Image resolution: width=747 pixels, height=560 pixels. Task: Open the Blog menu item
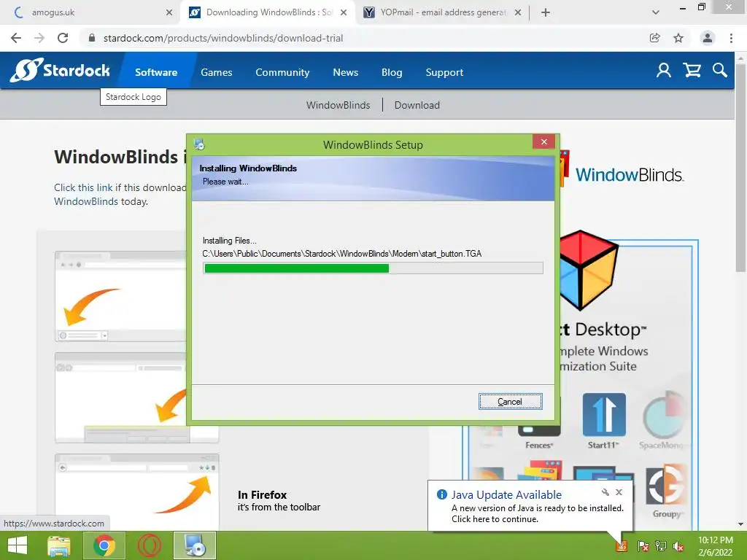pos(392,72)
